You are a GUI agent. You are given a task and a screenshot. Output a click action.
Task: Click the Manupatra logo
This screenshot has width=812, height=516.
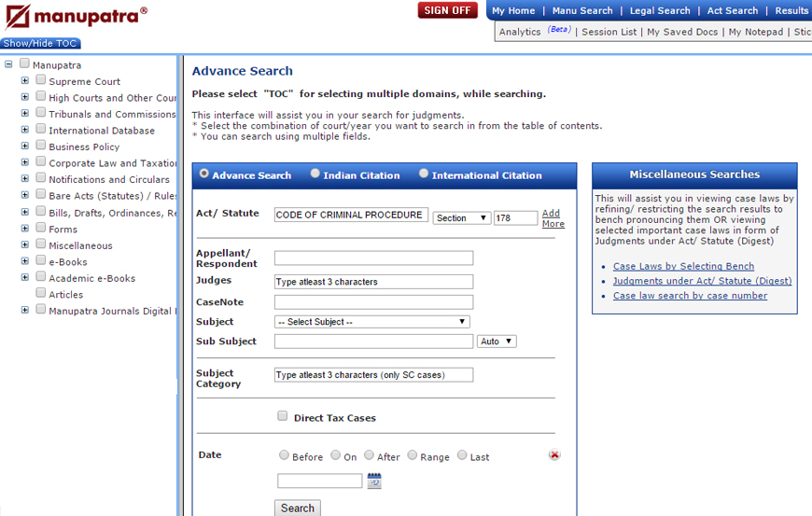76,16
